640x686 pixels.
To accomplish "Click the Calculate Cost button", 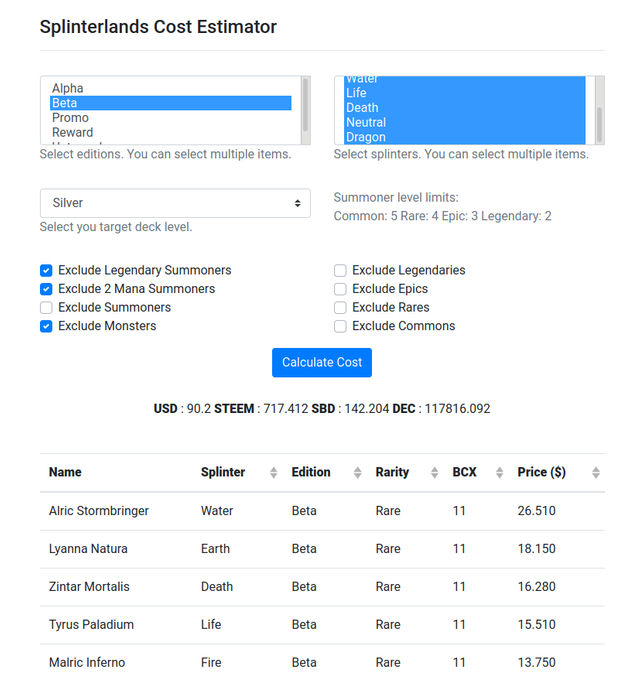I will (322, 362).
